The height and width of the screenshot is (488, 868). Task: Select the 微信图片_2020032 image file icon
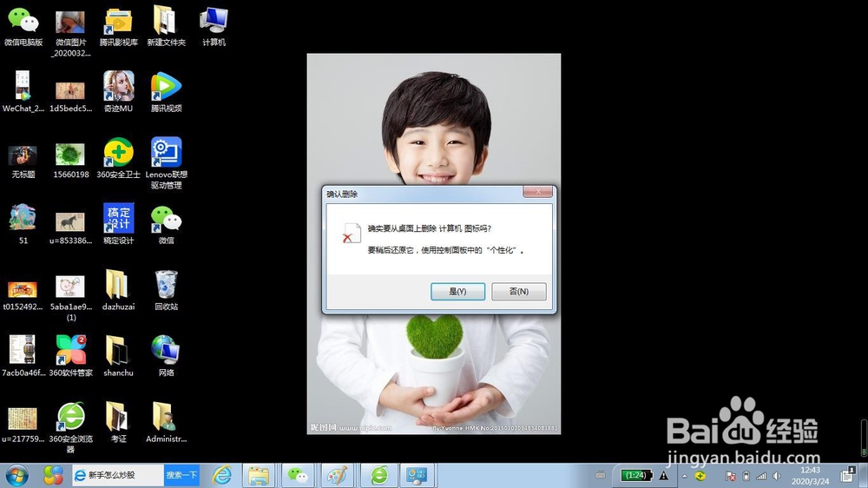70,33
